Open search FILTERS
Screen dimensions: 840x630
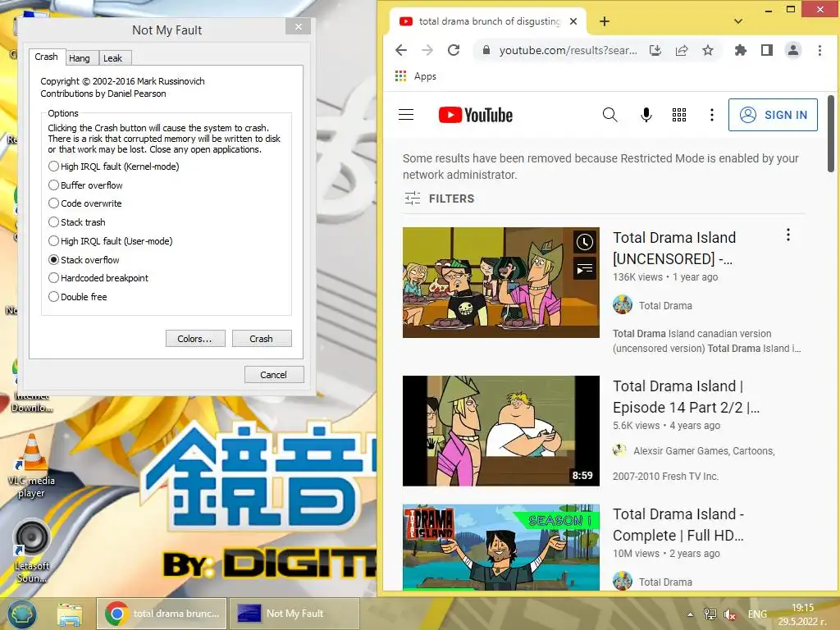[x=440, y=199]
